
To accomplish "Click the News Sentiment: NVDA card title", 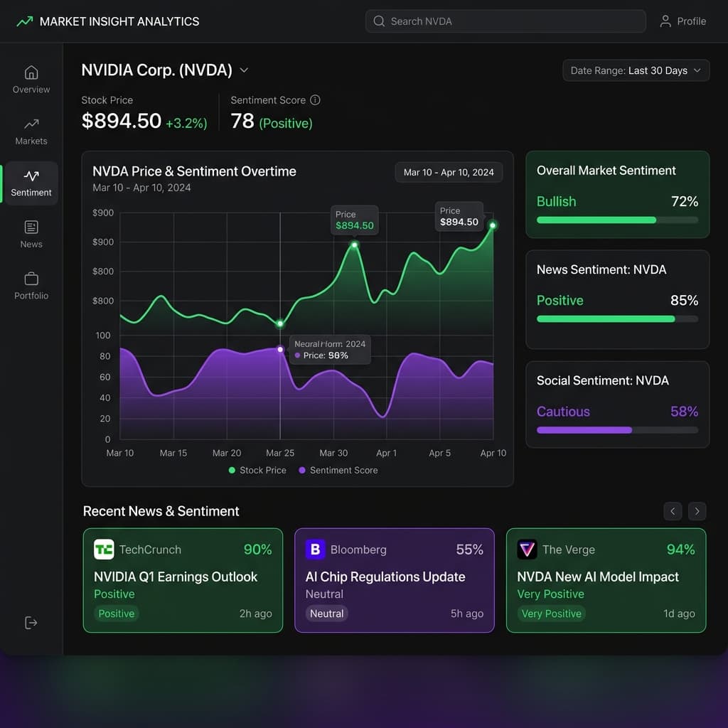I will [601, 269].
